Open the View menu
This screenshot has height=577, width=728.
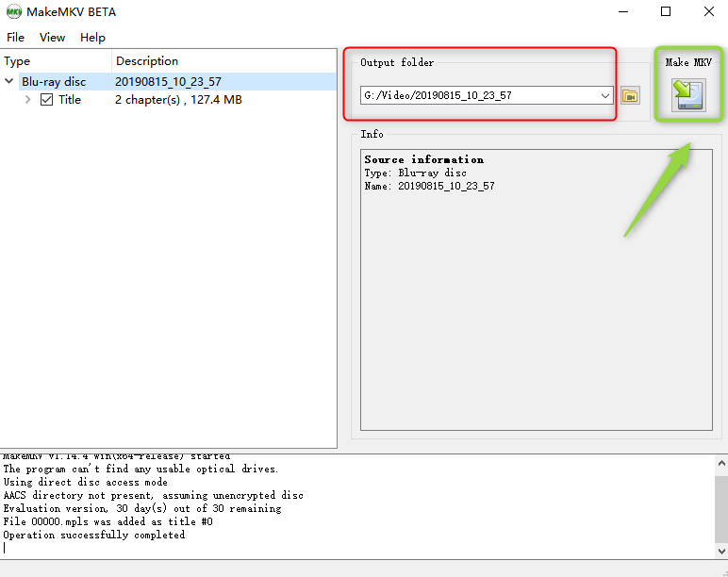[x=52, y=37]
